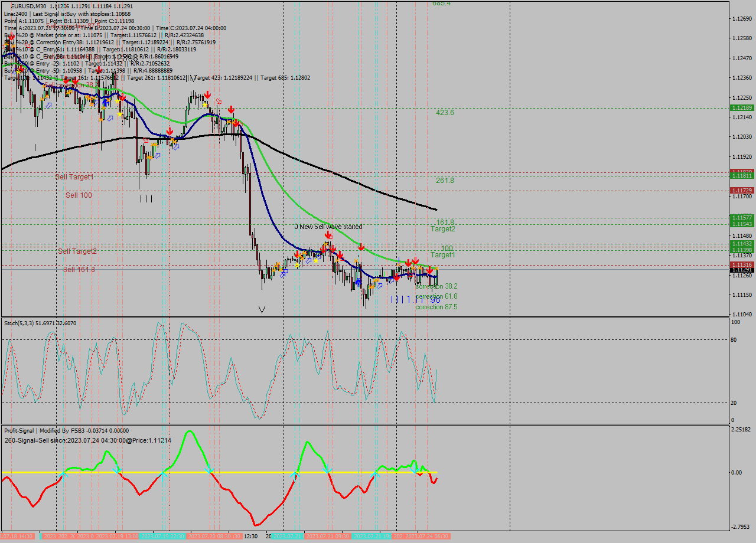Select the EURUSD,M30 chart header
This screenshot has width=756, height=543.
click(21, 5)
